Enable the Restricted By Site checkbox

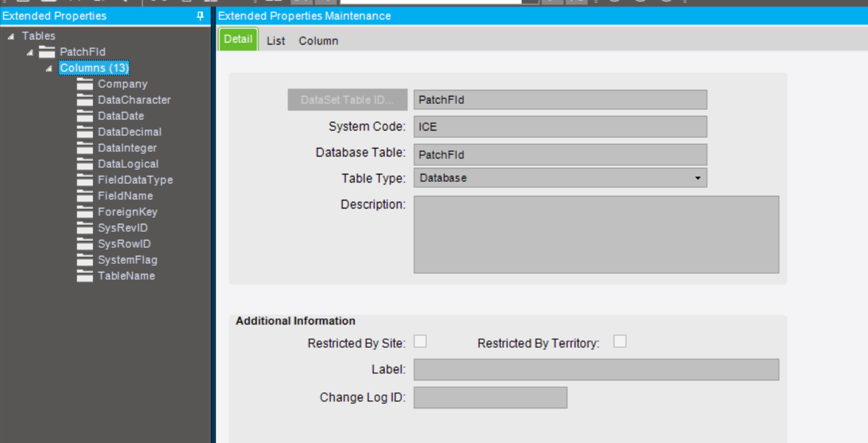pyautogui.click(x=420, y=340)
